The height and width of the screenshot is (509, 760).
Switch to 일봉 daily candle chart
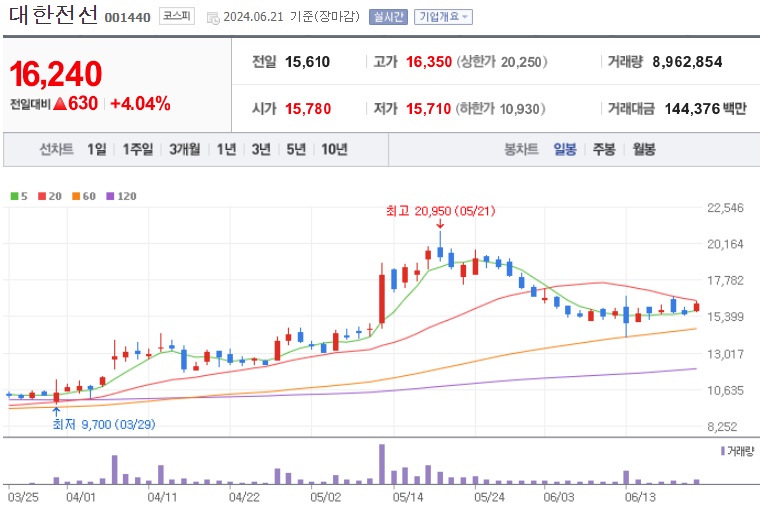tap(565, 149)
